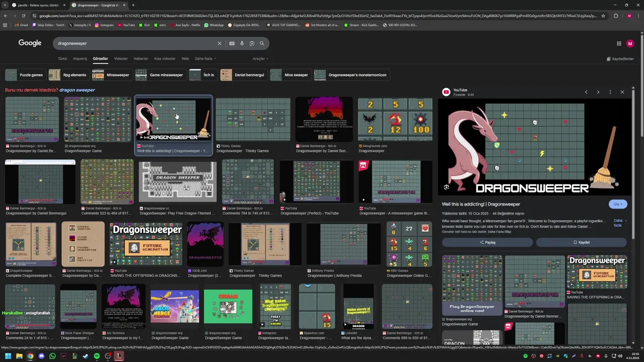Select Dragonsweeper's monsternomicon filter chip
The image size is (644, 362).
pos(352,75)
